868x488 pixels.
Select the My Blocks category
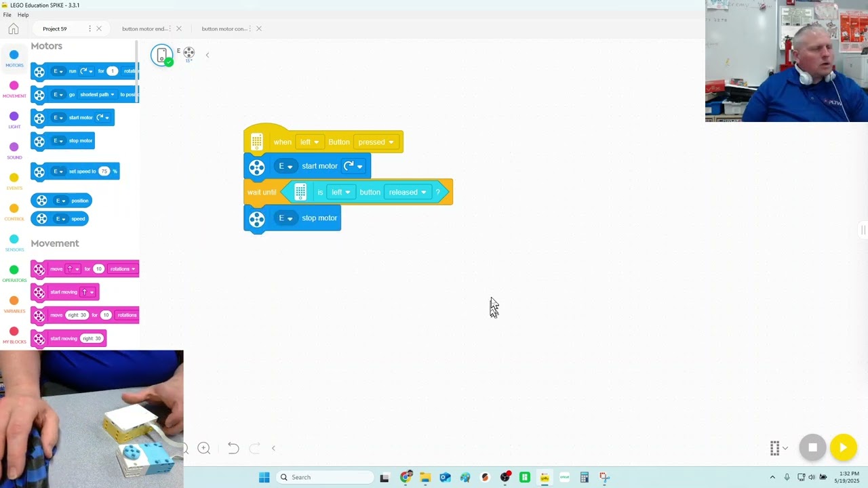click(x=14, y=335)
